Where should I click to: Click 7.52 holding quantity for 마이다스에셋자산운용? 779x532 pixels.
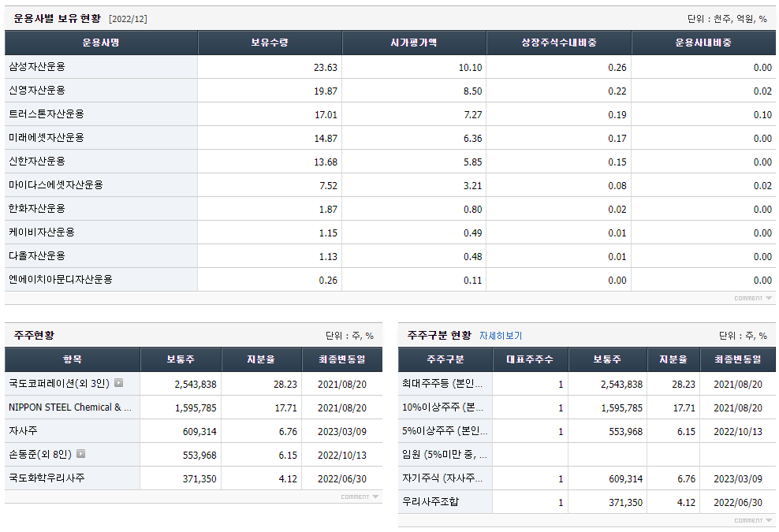tap(328, 186)
